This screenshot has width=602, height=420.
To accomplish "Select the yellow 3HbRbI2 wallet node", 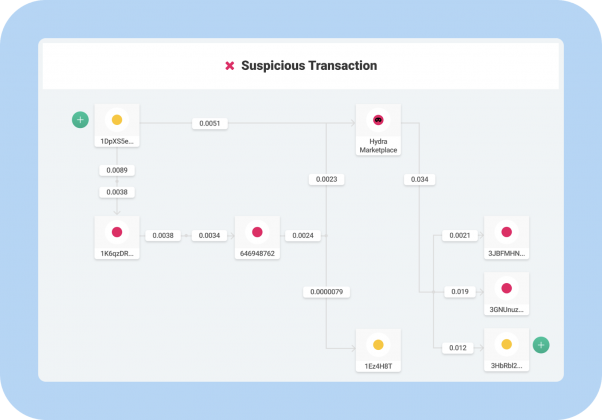I will coord(506,349).
